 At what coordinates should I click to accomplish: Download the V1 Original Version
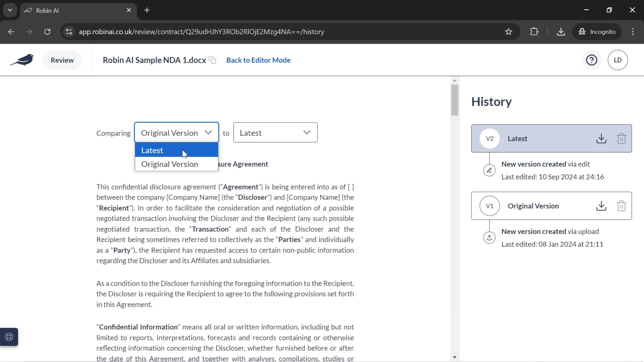601,206
